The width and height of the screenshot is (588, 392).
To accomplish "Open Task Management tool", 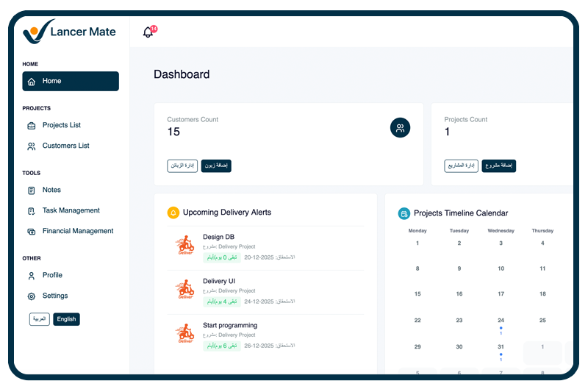I will 71,210.
